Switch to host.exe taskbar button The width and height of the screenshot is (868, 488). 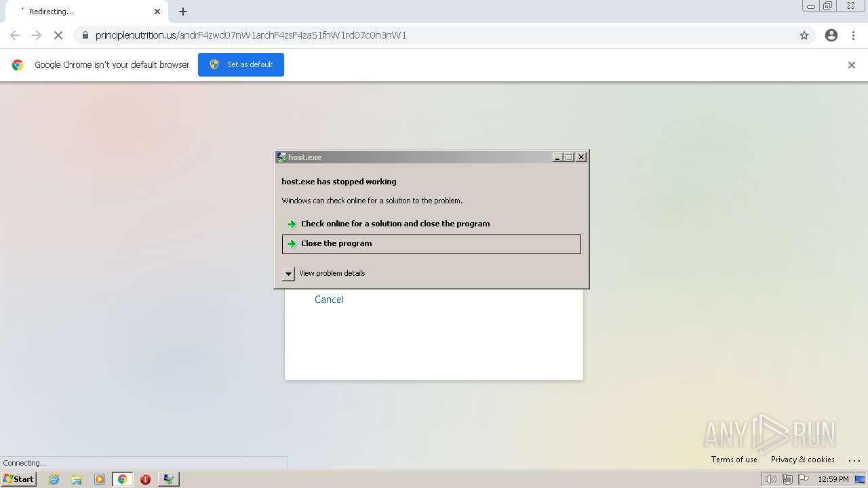[168, 479]
